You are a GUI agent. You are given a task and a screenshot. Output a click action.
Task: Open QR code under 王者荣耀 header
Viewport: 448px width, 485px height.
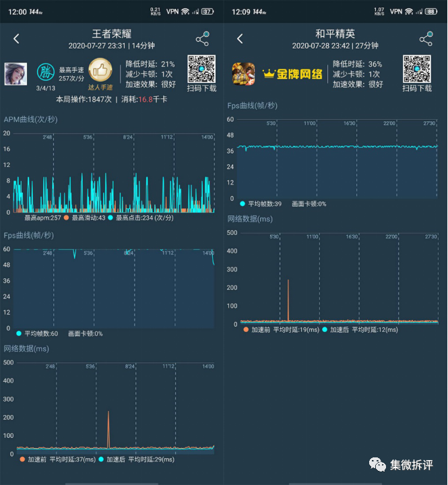(x=201, y=69)
